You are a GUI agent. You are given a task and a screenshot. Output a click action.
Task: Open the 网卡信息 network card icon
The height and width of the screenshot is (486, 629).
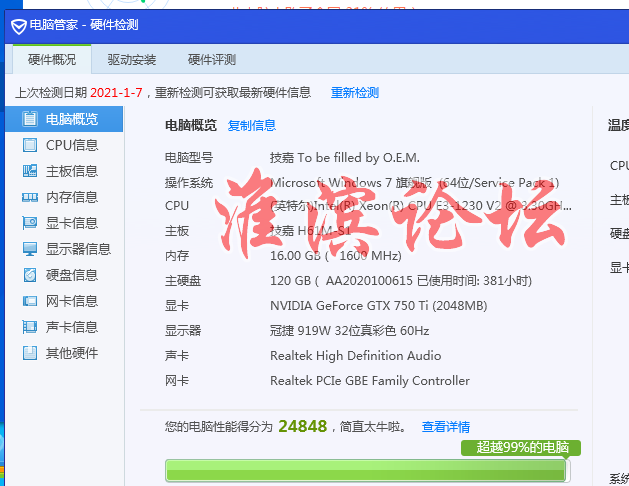(30, 301)
